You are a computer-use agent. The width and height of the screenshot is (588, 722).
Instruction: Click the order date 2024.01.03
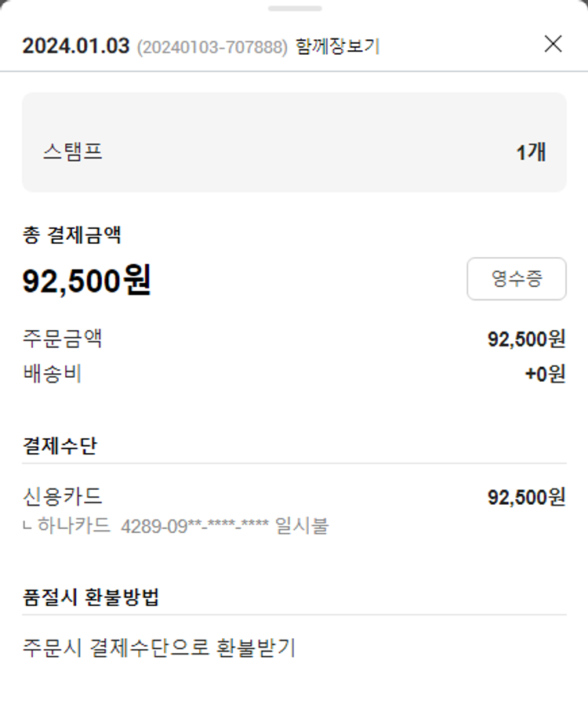75,46
